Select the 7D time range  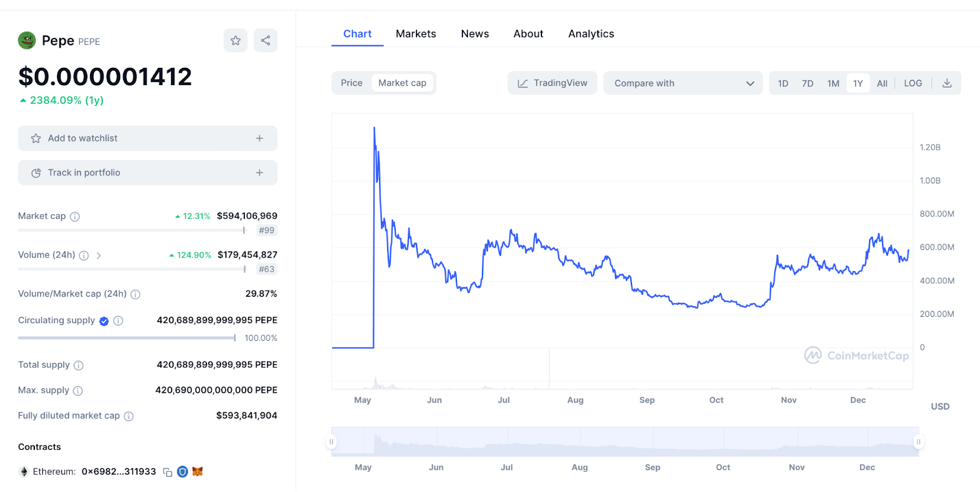coord(808,83)
